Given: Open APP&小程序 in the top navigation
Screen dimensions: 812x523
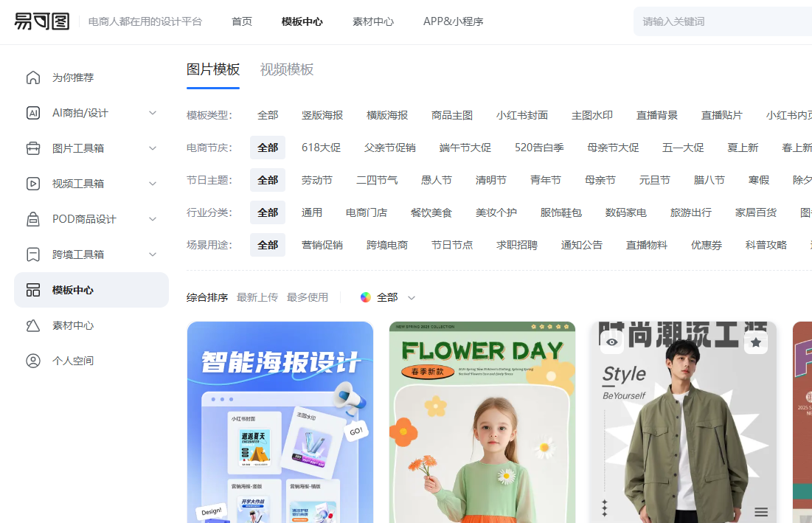Looking at the screenshot, I should click(x=453, y=21).
